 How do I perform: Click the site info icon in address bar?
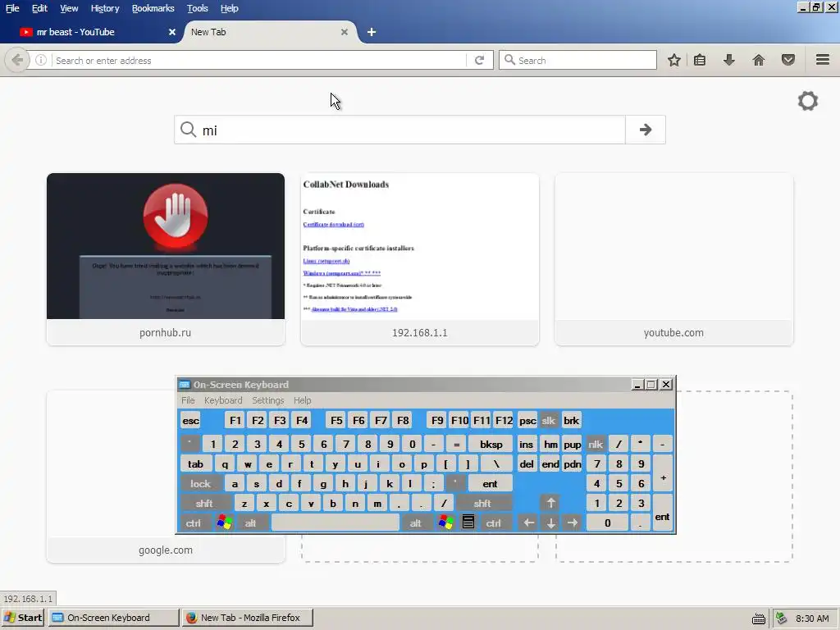(x=41, y=60)
